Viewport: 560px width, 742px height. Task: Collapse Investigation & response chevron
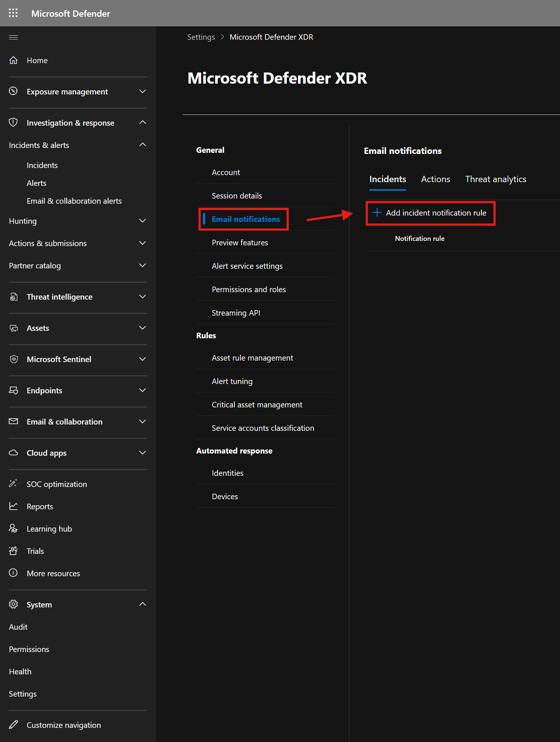click(x=142, y=122)
